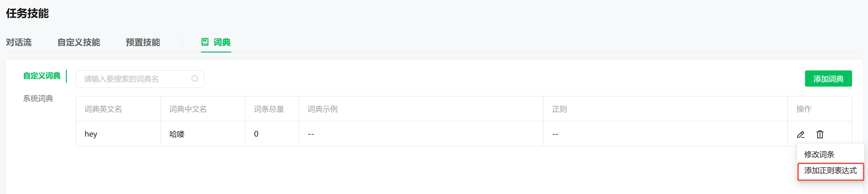Go to the 预置技能 tab
This screenshot has width=868, height=194.
(143, 42)
